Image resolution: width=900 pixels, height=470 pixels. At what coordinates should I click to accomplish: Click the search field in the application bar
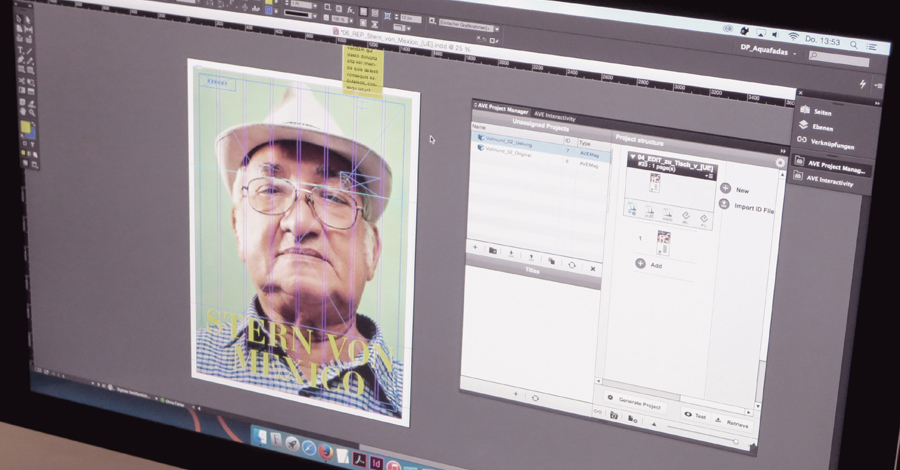coord(838,59)
